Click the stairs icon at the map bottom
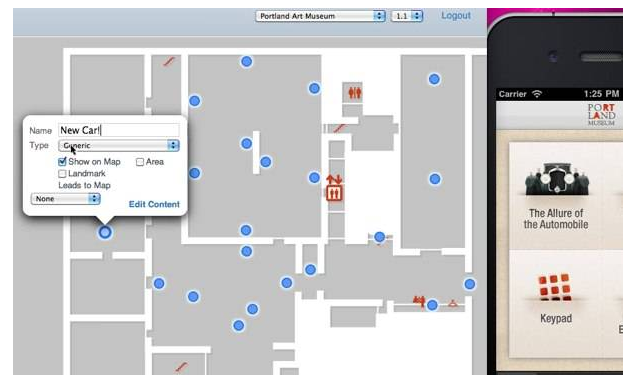638x388 pixels. coord(181,367)
